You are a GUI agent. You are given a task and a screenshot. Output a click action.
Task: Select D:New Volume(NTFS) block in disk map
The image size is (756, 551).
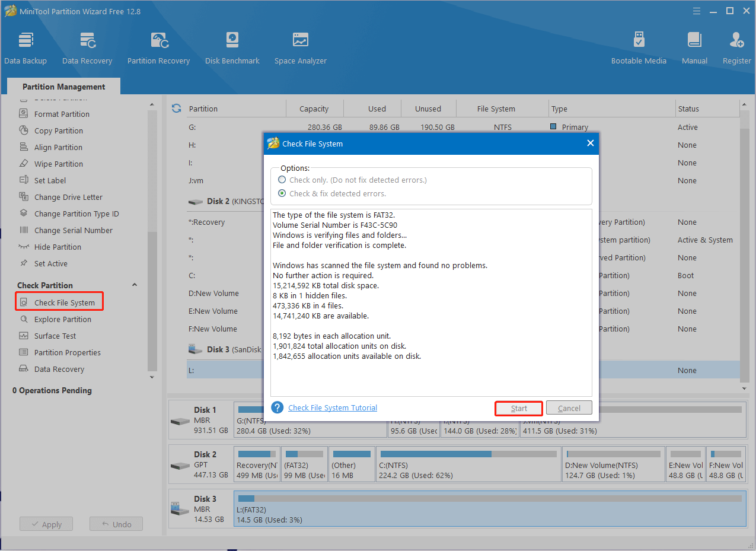pyautogui.click(x=613, y=464)
